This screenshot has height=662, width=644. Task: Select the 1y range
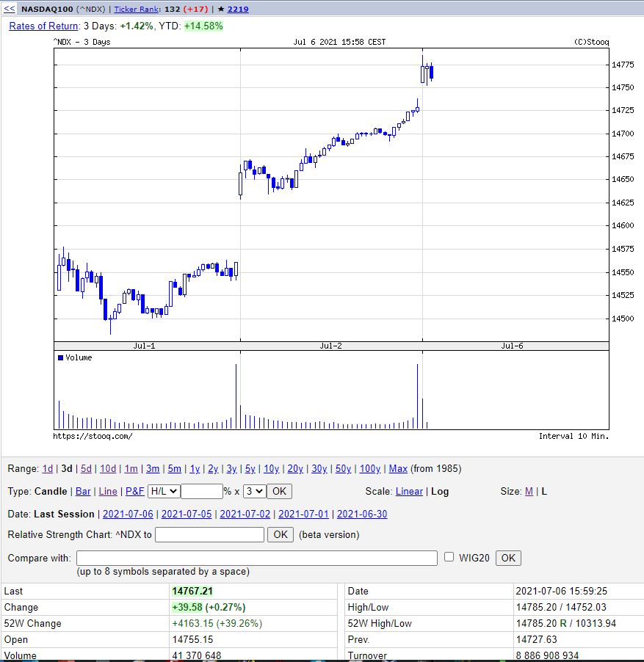(195, 469)
